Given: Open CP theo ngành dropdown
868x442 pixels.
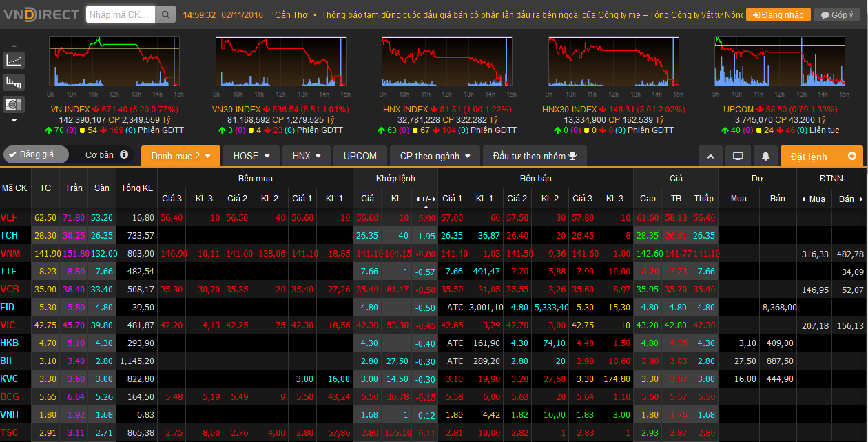Looking at the screenshot, I should coord(435,157).
